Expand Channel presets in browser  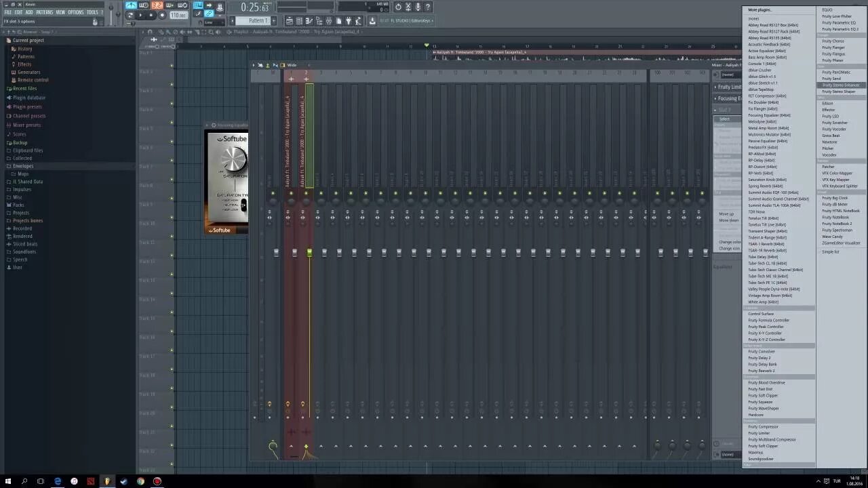click(29, 116)
